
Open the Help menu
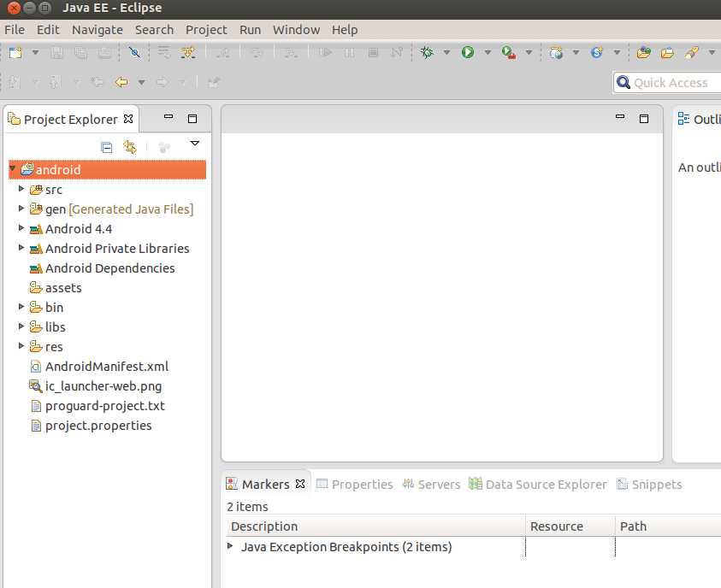345,30
